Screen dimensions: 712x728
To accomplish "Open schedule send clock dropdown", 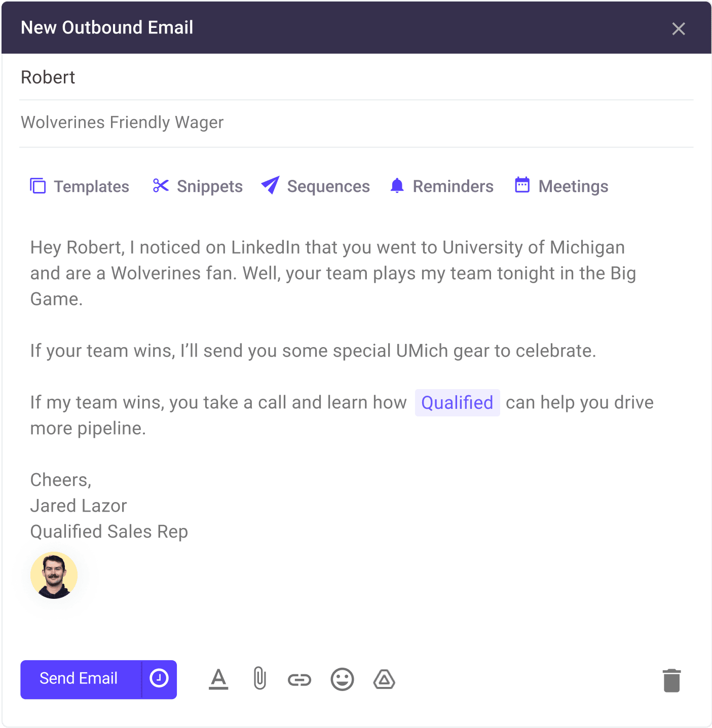I will (x=159, y=679).
